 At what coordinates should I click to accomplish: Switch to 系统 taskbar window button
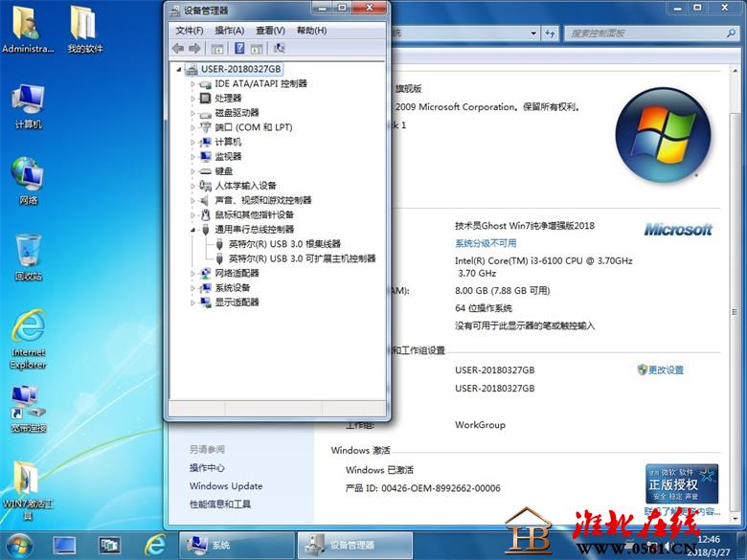tap(237, 546)
